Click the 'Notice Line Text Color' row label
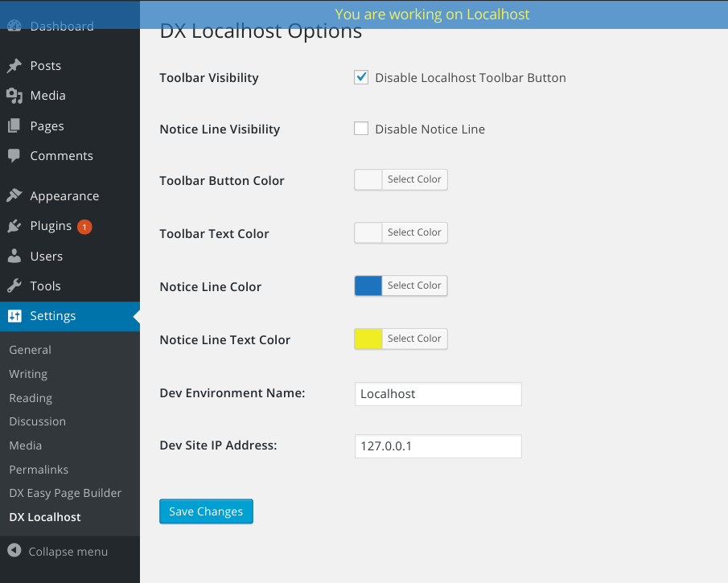Viewport: 728px width, 583px height. tap(224, 340)
